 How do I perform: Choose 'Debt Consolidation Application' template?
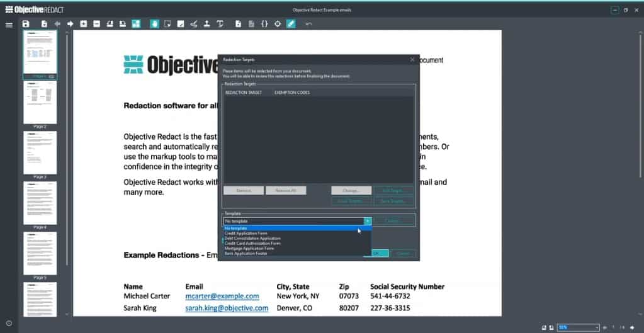(x=297, y=238)
